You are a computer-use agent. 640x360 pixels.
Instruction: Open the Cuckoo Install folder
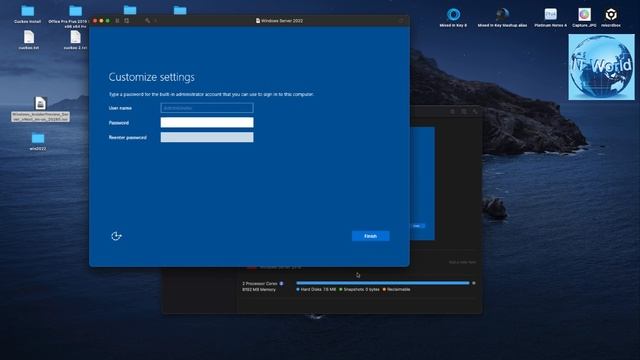pyautogui.click(x=28, y=11)
